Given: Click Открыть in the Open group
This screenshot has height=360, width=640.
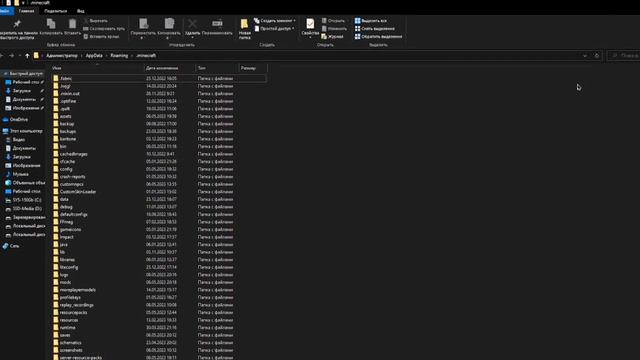Looking at the screenshot, I should (333, 20).
